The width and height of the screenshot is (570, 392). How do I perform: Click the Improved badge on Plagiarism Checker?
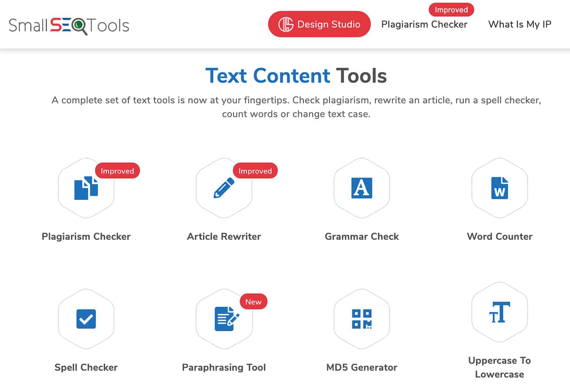coord(117,171)
